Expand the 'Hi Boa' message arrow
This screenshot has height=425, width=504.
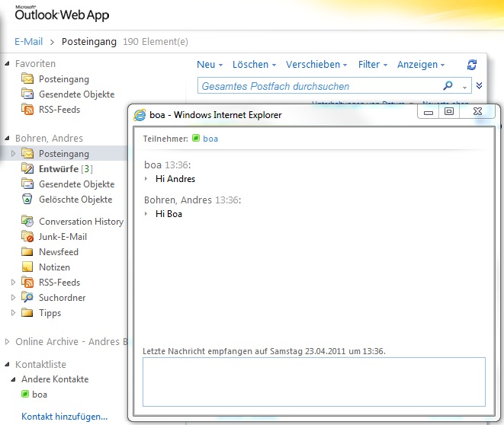[x=146, y=213]
